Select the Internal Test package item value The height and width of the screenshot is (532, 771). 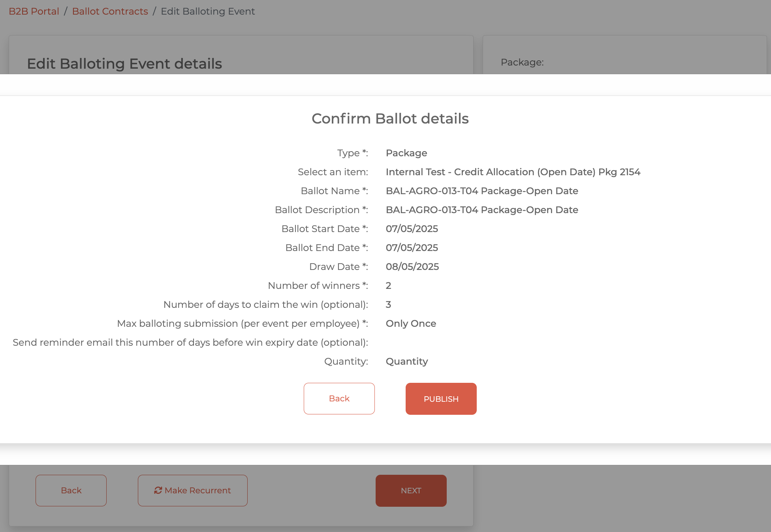[513, 172]
